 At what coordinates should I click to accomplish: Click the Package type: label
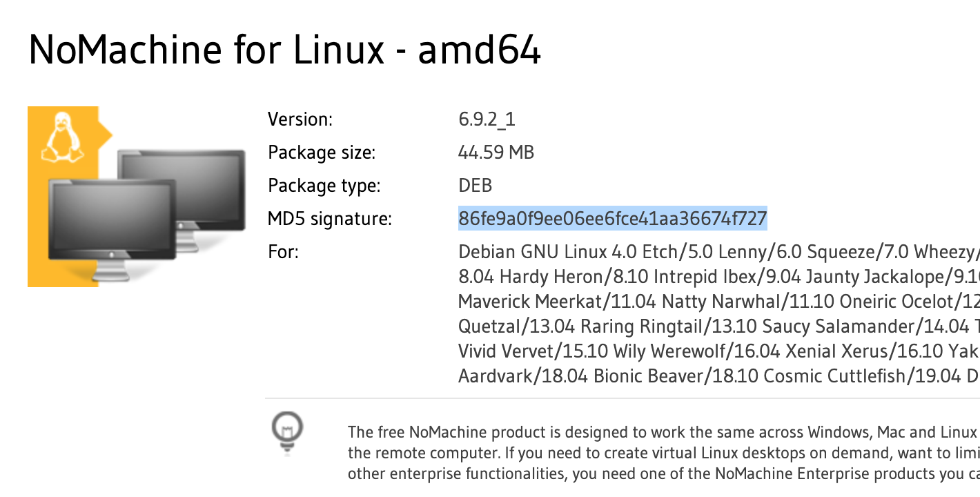[324, 186]
